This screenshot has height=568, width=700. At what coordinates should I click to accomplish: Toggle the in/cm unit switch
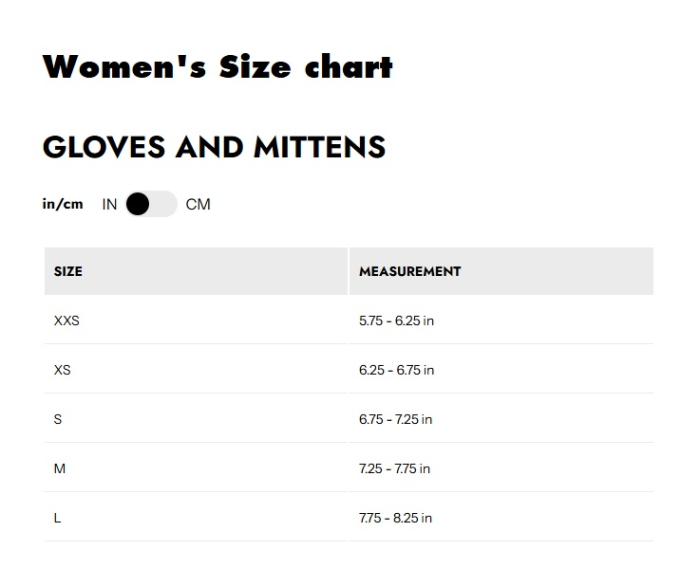(x=151, y=204)
